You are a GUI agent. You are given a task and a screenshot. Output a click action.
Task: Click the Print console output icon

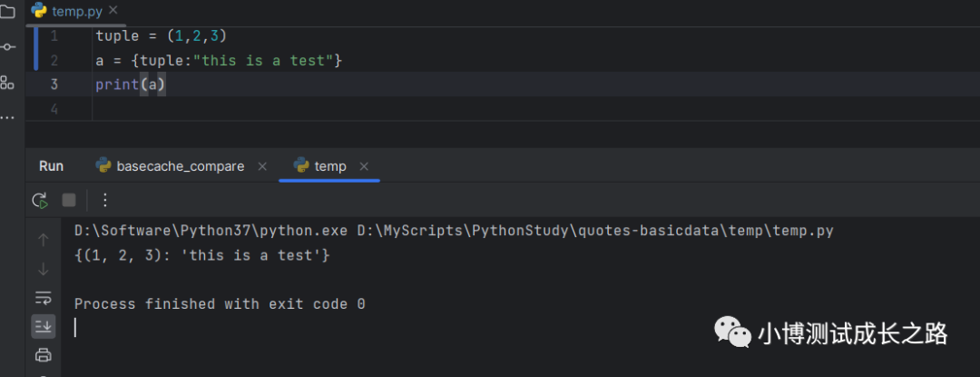[44, 356]
